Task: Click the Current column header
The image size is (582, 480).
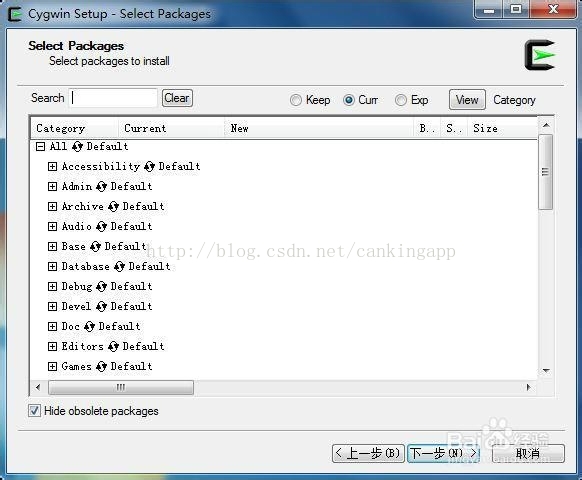Action: point(171,128)
